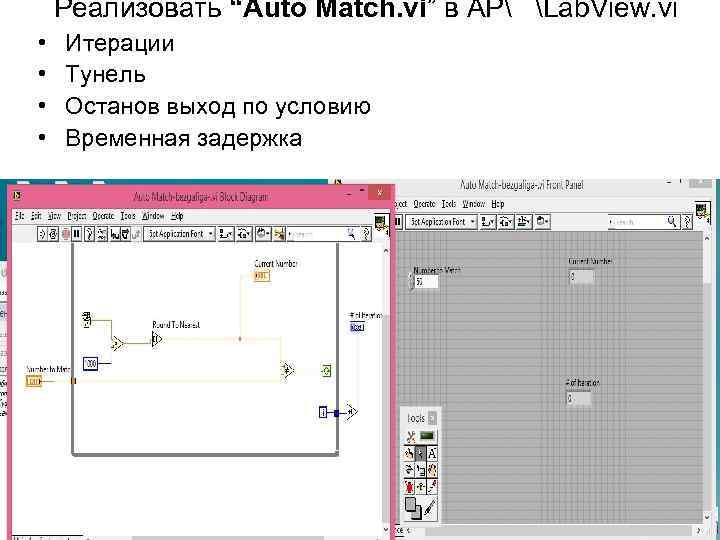Select Position/Size/Select arrow tool
The image size is (720, 540).
tap(420, 454)
